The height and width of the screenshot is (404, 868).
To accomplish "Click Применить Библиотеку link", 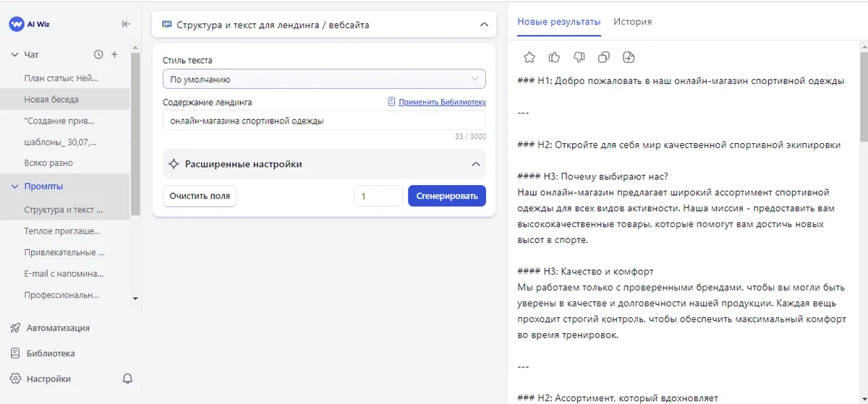I will click(x=442, y=102).
